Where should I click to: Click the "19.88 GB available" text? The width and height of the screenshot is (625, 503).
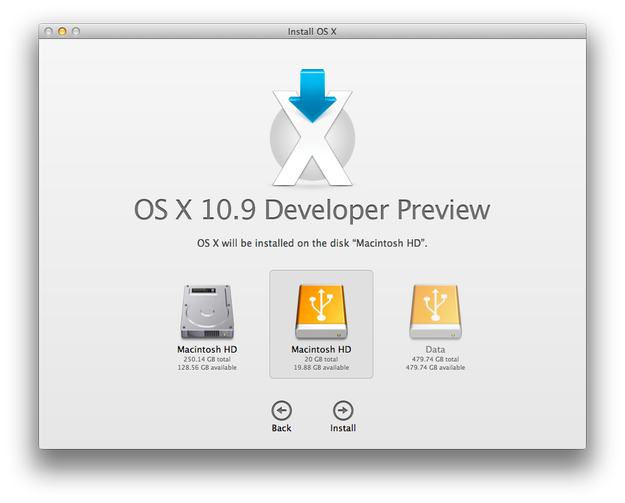321,367
